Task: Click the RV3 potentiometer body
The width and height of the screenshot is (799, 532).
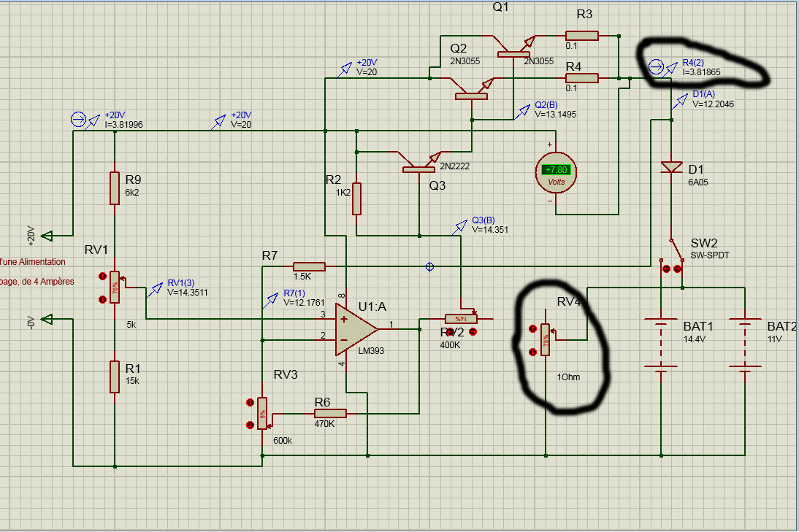Action: point(262,413)
